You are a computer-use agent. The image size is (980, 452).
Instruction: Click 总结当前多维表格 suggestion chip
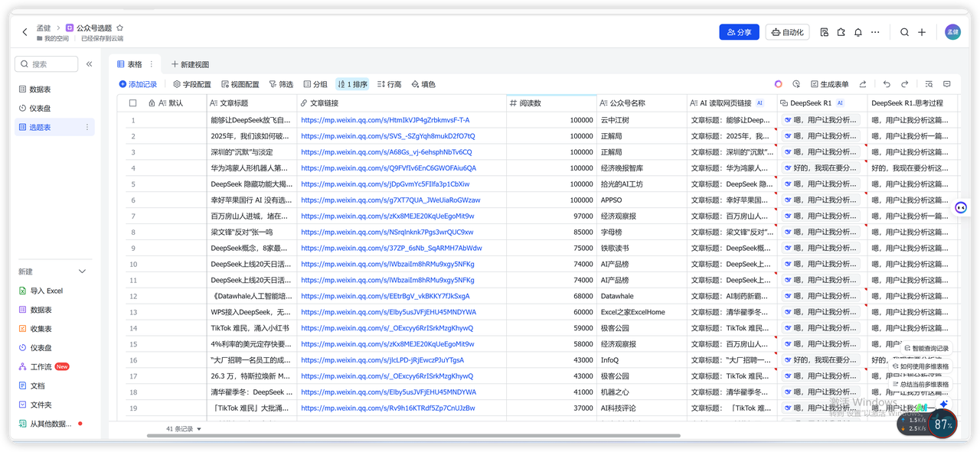tap(920, 385)
